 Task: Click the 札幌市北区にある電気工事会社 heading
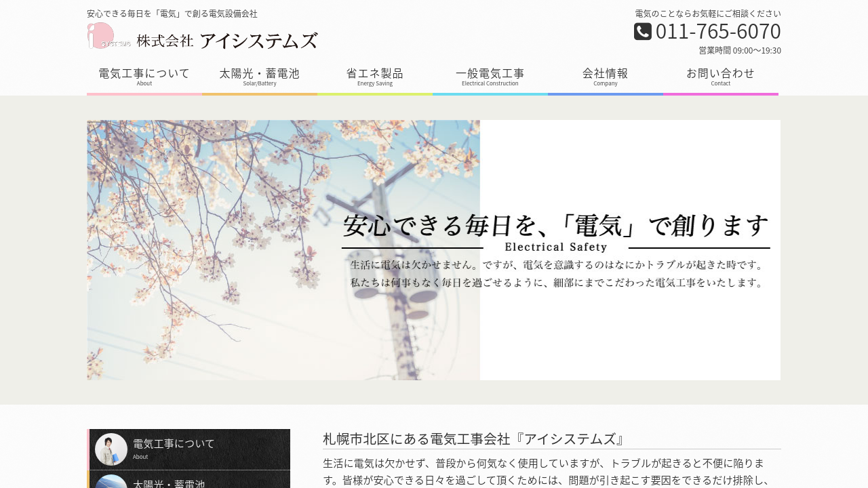[x=473, y=439]
